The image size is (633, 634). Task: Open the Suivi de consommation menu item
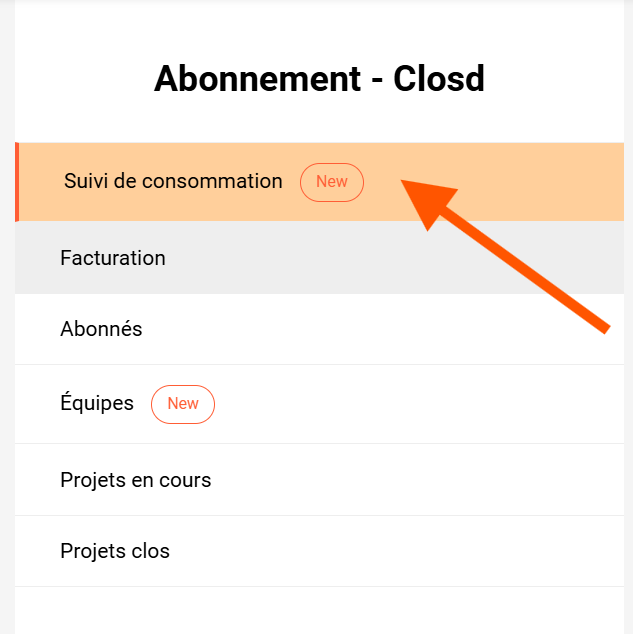click(x=173, y=181)
